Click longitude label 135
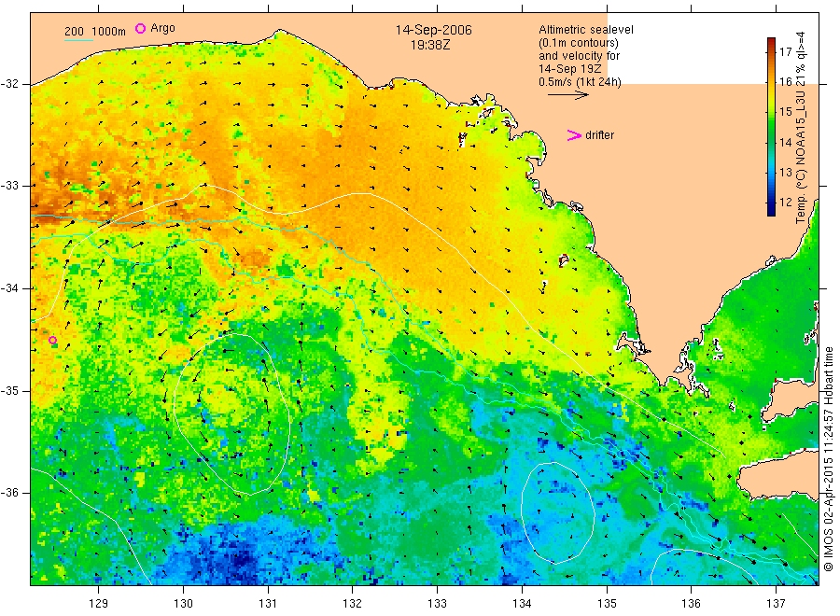 (607, 604)
